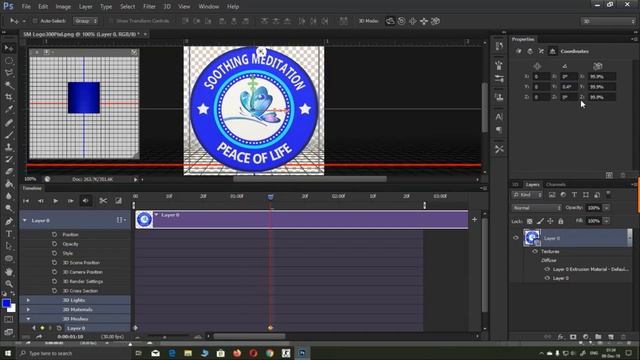Image resolution: width=640 pixels, height=360 pixels.
Task: Open the Group auto-select dropdown
Action: [x=85, y=21]
